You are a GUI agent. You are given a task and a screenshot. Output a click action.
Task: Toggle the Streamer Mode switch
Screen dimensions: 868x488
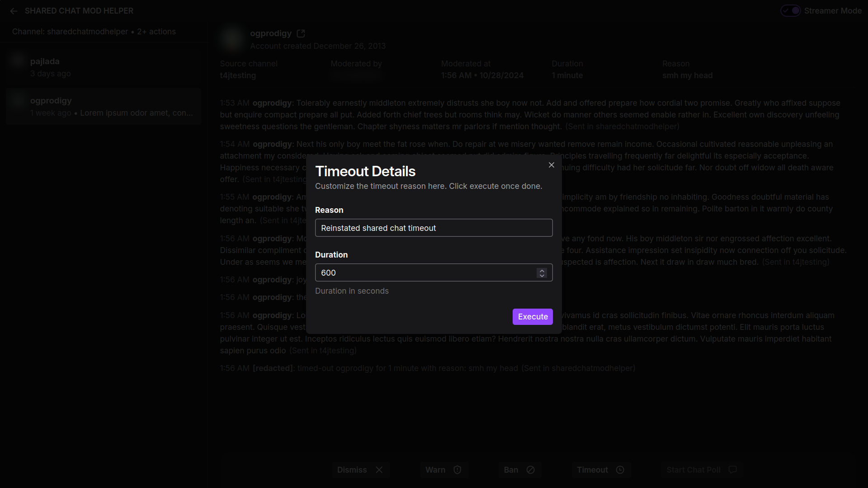click(x=790, y=11)
